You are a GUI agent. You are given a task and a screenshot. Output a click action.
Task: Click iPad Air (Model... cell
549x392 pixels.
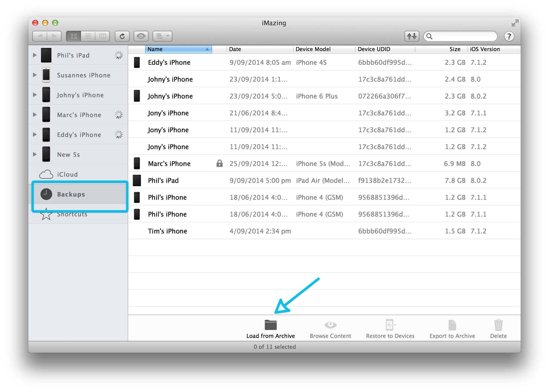[323, 181]
